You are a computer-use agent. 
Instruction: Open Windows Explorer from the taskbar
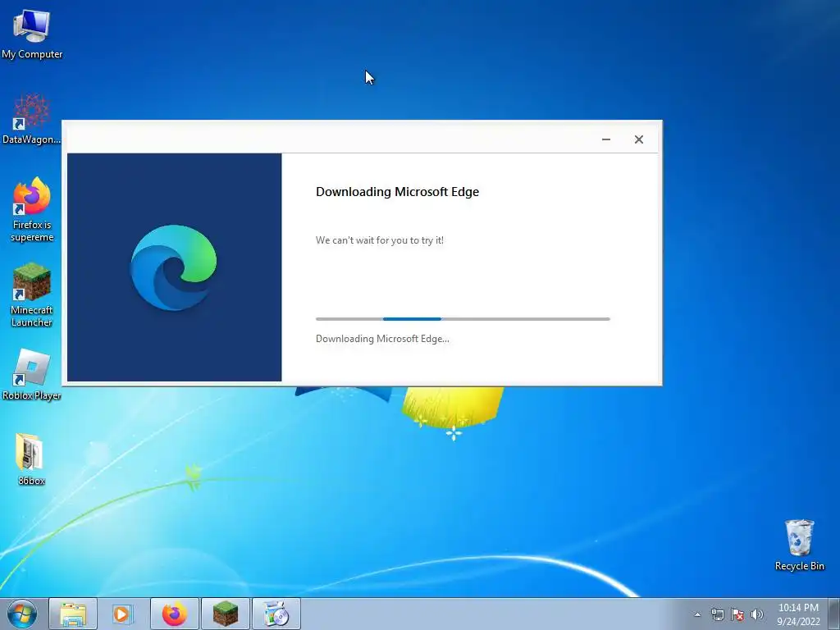point(73,614)
